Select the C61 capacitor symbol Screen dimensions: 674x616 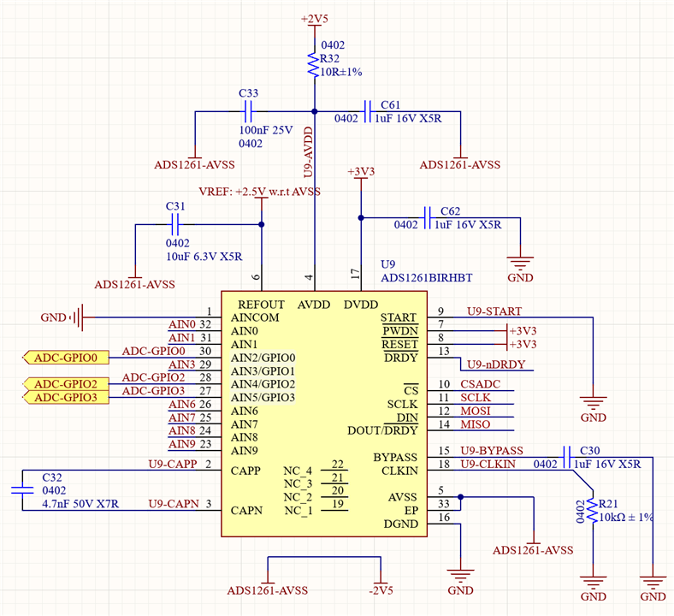tap(367, 112)
